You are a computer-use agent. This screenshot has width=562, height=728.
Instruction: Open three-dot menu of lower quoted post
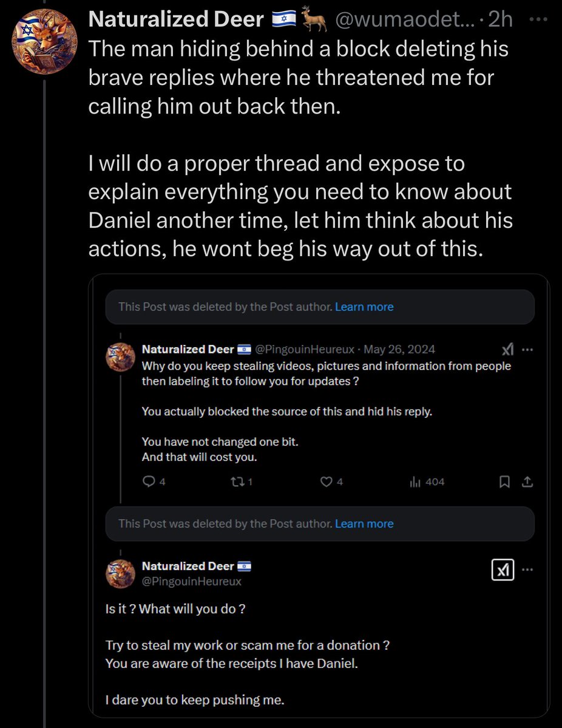527,570
